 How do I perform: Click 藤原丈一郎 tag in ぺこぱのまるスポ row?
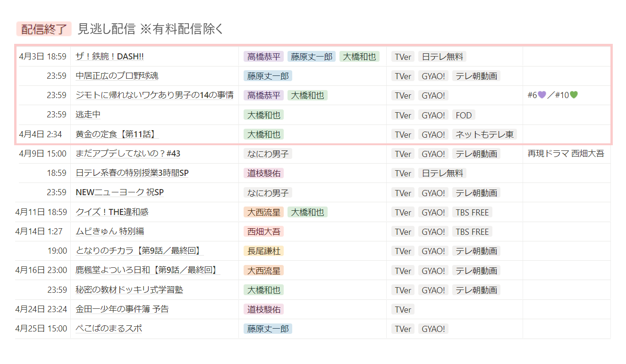click(268, 329)
